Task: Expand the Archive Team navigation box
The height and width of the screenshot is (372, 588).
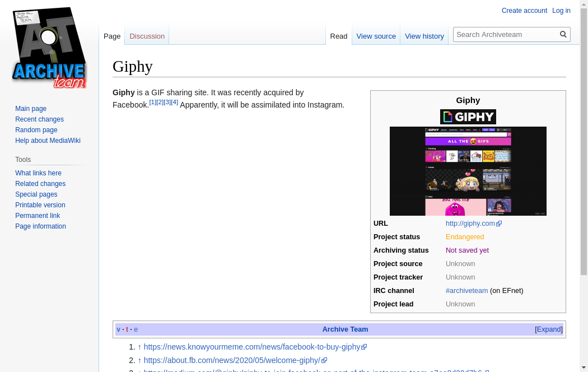Action: point(548,329)
